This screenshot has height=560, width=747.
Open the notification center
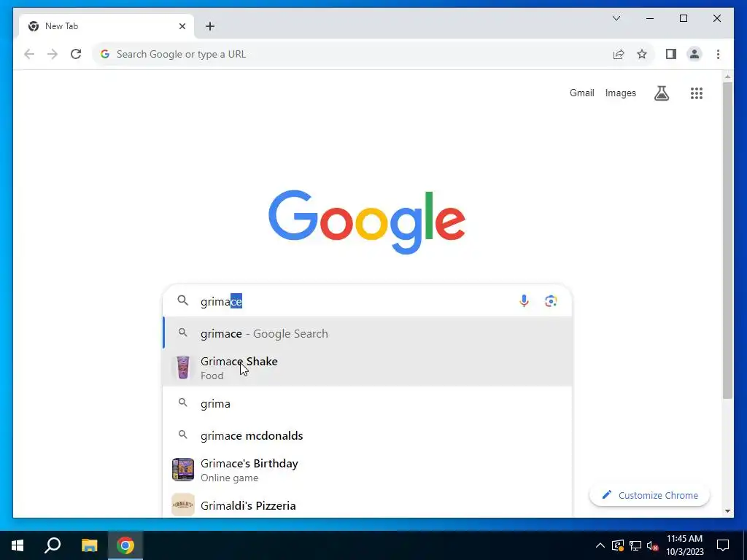(723, 545)
